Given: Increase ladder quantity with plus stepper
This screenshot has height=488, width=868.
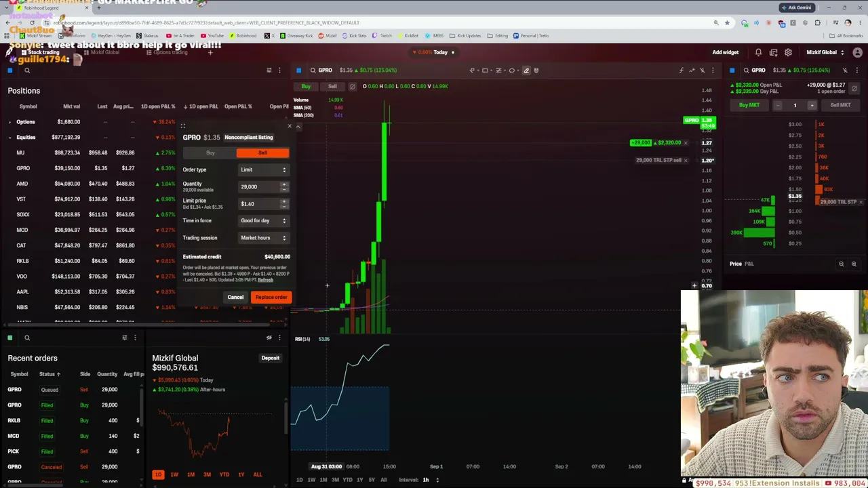Looking at the screenshot, I should (812, 105).
